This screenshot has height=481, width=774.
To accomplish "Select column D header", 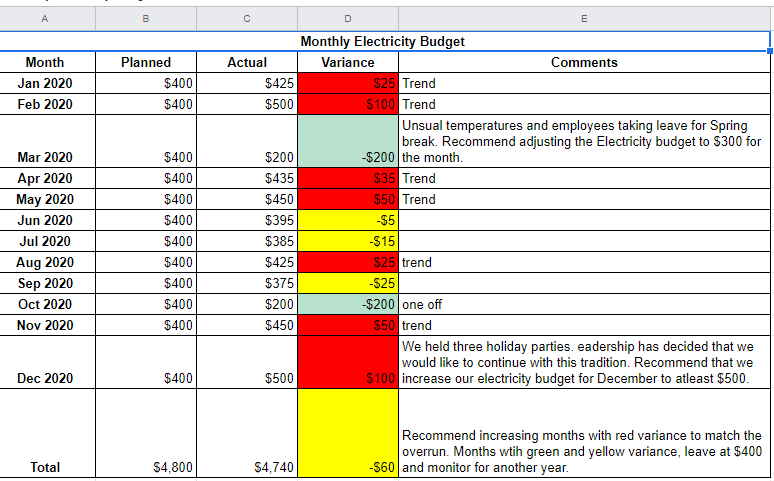I will tap(348, 19).
